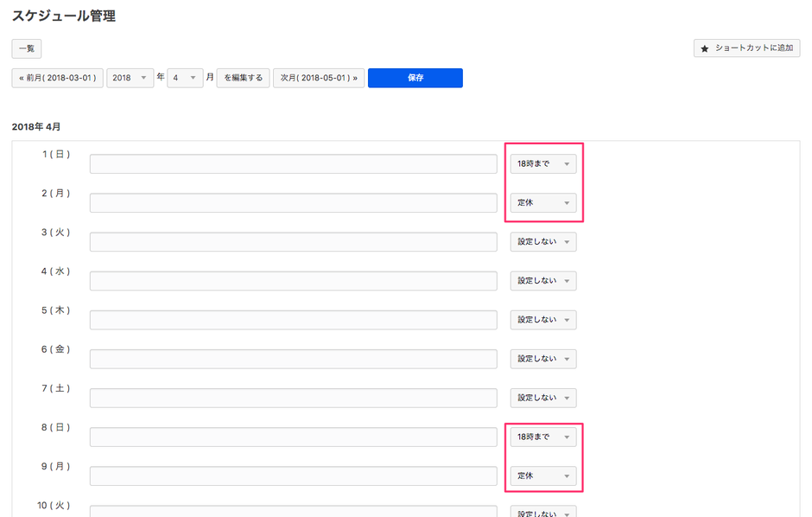Open the 設定しない dropdown for 4(水)
The image size is (812, 517).
[x=543, y=281]
